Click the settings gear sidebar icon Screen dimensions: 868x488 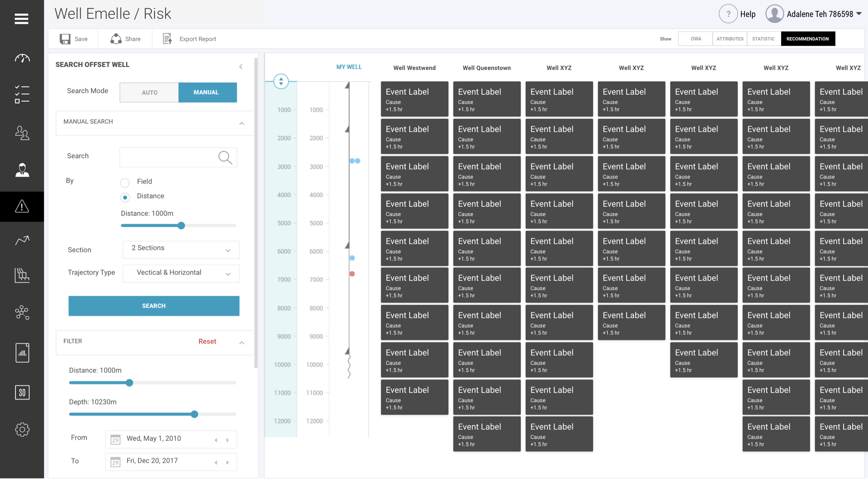coord(22,429)
